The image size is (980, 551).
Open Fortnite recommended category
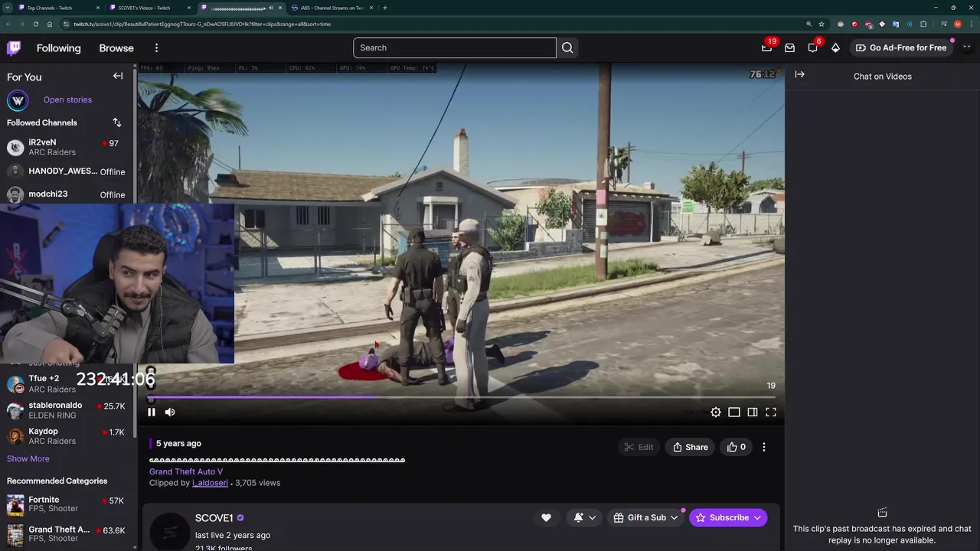pyautogui.click(x=67, y=504)
